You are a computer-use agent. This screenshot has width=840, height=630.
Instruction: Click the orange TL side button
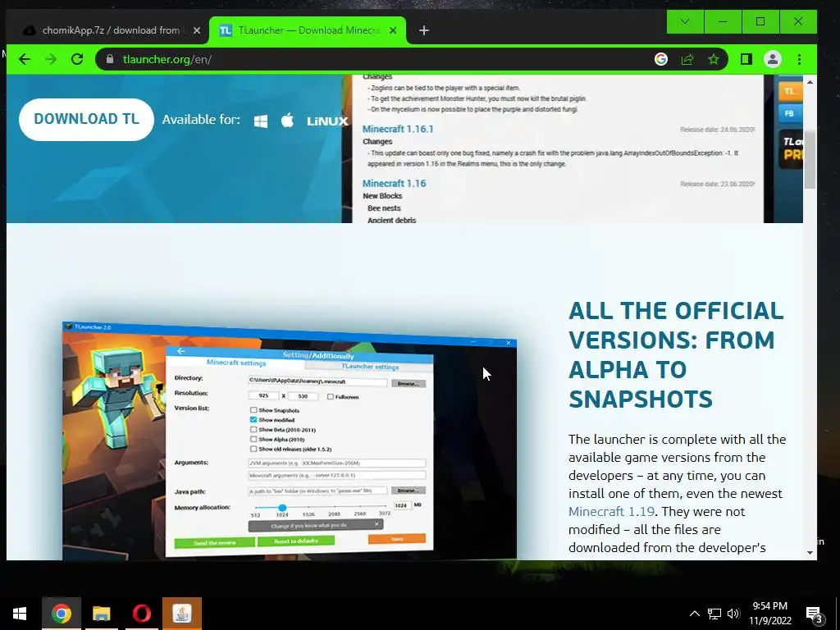(790, 91)
